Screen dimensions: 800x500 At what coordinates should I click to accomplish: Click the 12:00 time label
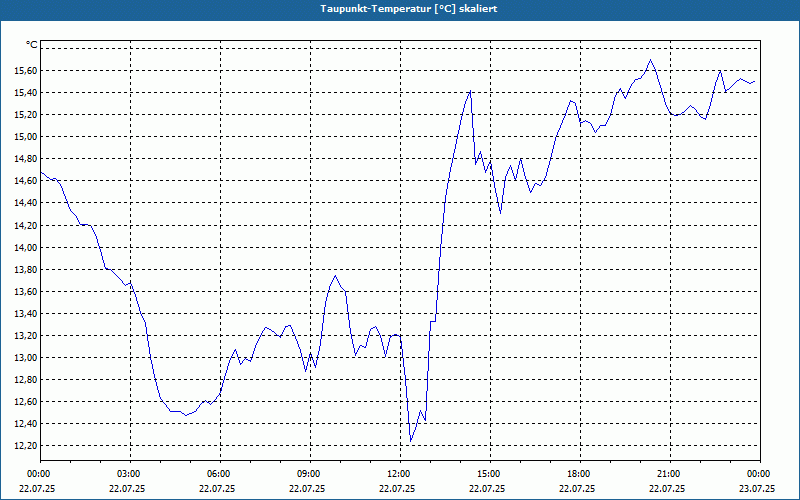pyautogui.click(x=397, y=474)
